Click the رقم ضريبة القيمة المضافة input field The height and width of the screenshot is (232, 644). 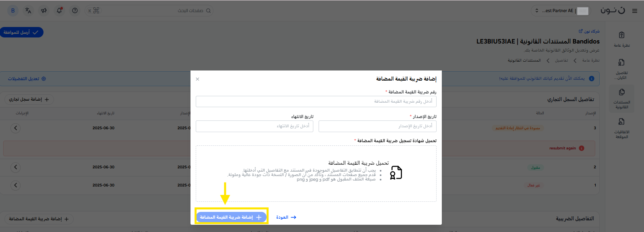316,101
